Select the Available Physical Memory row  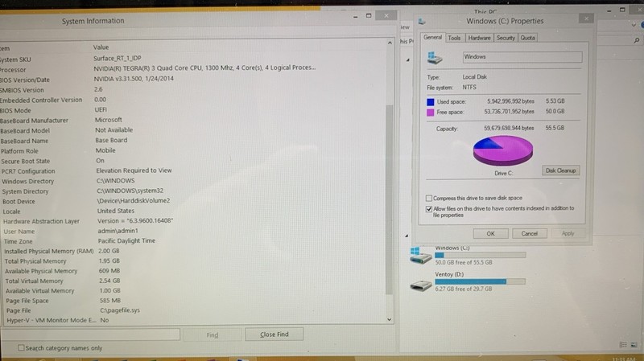pos(193,271)
